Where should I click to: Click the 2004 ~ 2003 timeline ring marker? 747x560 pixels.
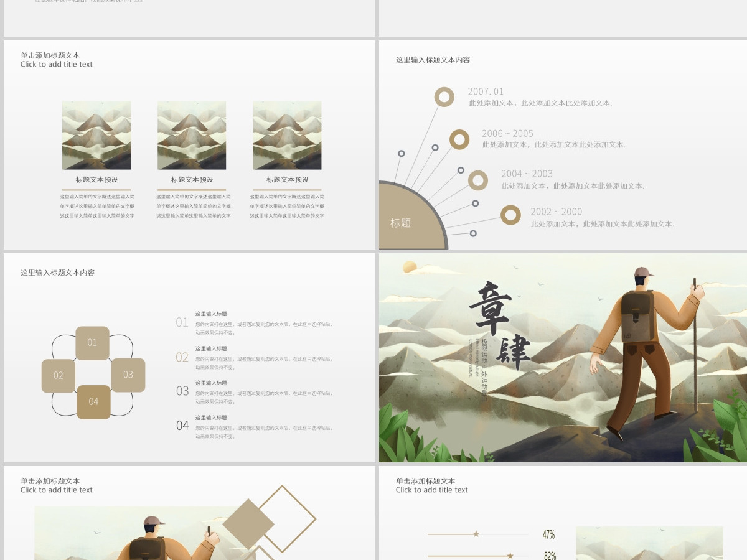coord(478,180)
